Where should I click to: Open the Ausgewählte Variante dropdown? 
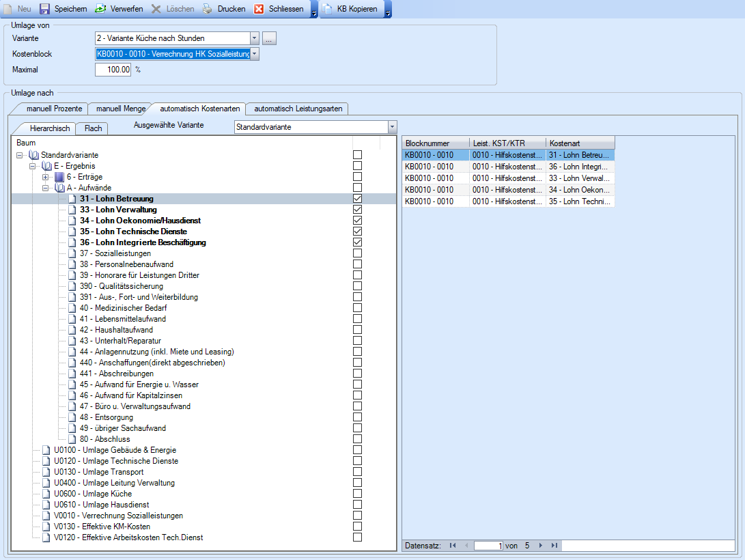click(392, 127)
